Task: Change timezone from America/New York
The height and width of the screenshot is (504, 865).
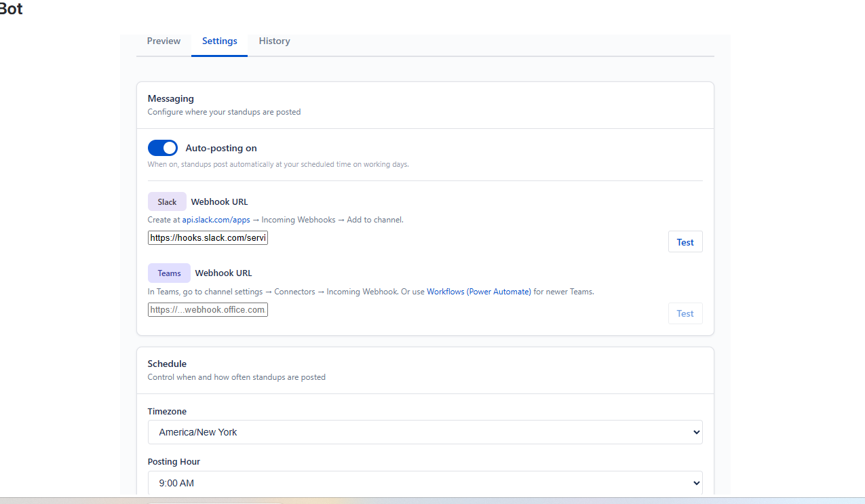Action: [425, 432]
